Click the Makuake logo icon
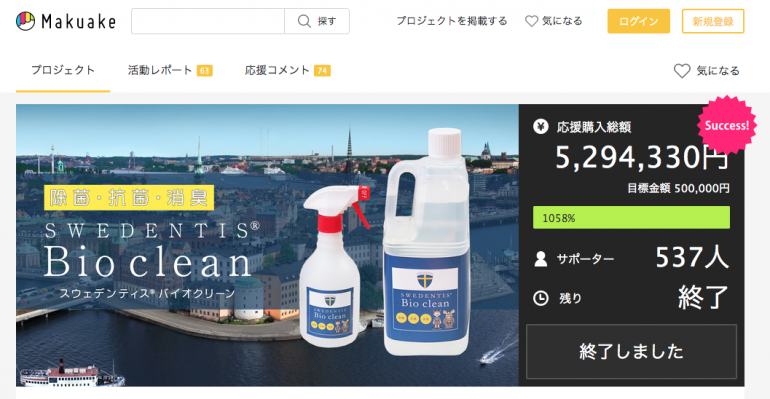The height and width of the screenshot is (399, 770). (x=26, y=21)
